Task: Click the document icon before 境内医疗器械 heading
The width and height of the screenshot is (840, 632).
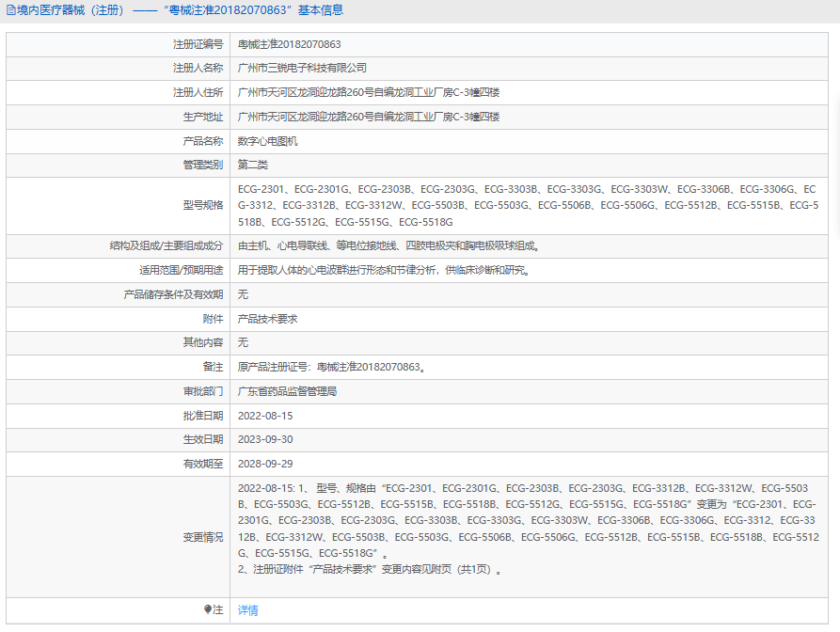Action: 10,10
